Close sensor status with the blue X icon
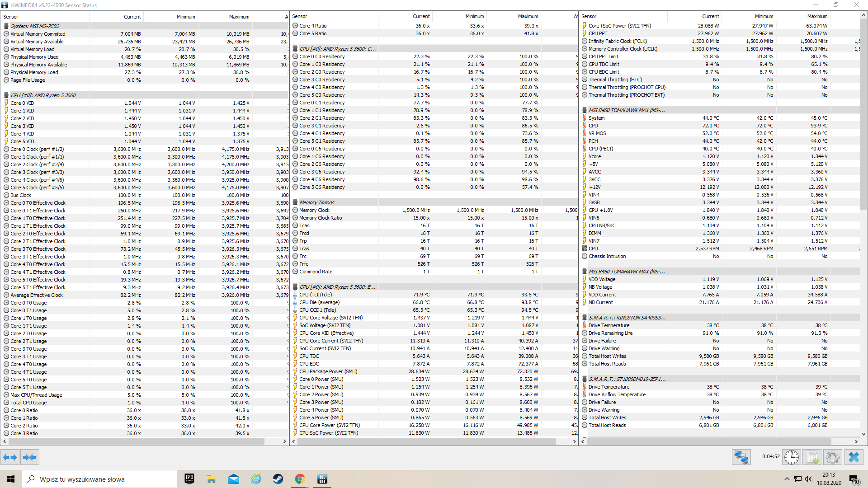The height and width of the screenshot is (488, 868). 854,457
